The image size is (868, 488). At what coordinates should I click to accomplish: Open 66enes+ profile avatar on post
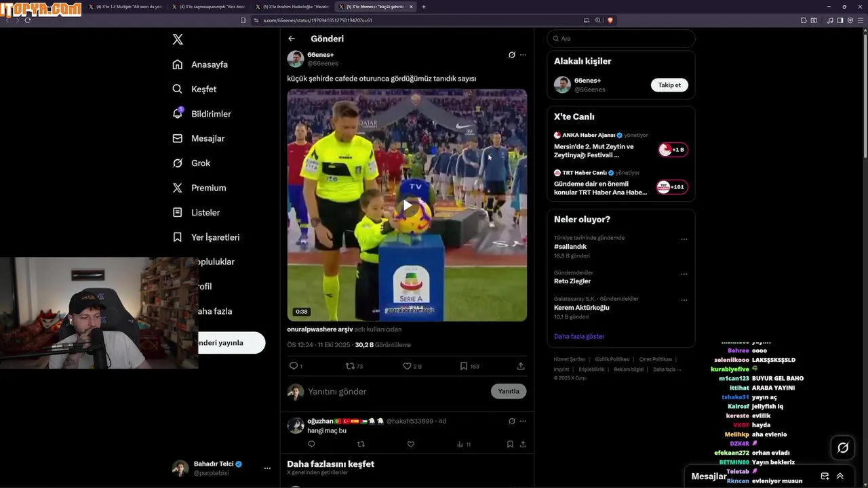pos(296,59)
